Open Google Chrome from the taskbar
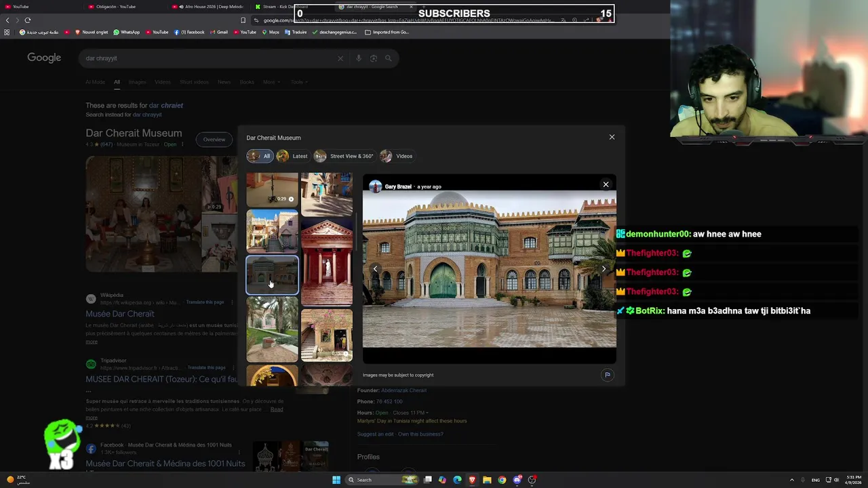This screenshot has height=488, width=868. click(502, 480)
